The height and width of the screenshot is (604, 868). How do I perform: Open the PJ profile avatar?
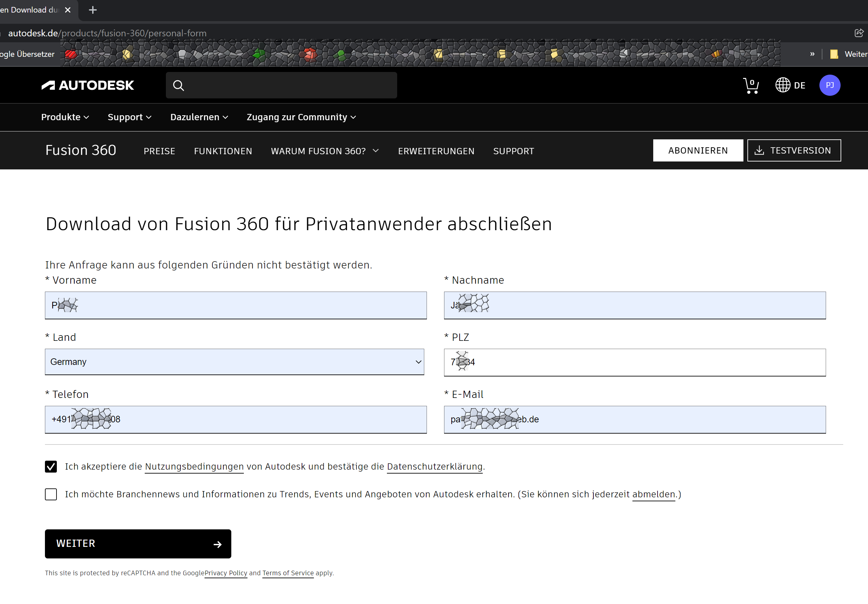[829, 86]
